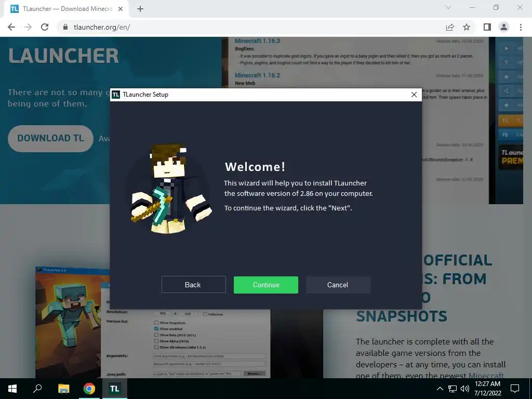Open Chrome profile avatar menu
This screenshot has height=399, width=532.
click(504, 27)
